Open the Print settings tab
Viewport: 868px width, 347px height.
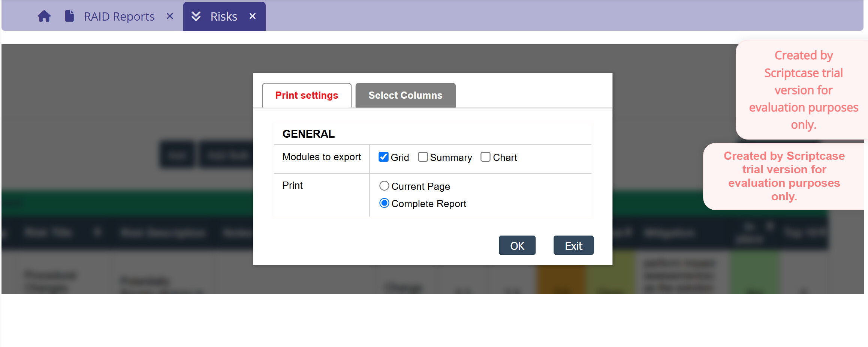tap(307, 95)
